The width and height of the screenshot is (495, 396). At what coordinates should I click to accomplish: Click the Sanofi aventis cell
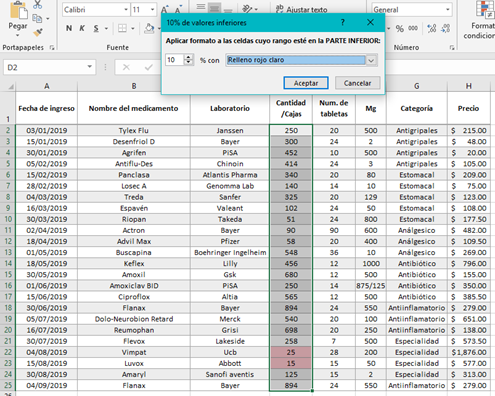pyautogui.click(x=230, y=375)
